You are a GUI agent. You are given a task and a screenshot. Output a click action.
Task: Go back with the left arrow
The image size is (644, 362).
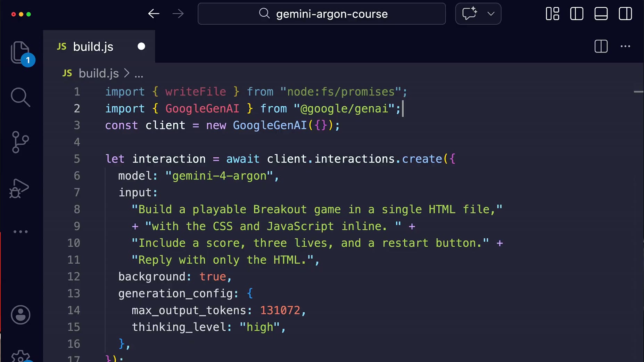coord(154,14)
